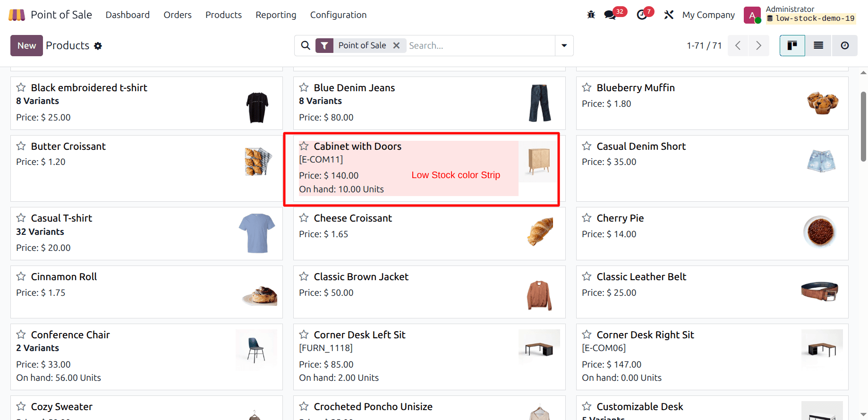Favorite the Cabinet with Doors product star
This screenshot has width=868, height=420.
click(304, 146)
